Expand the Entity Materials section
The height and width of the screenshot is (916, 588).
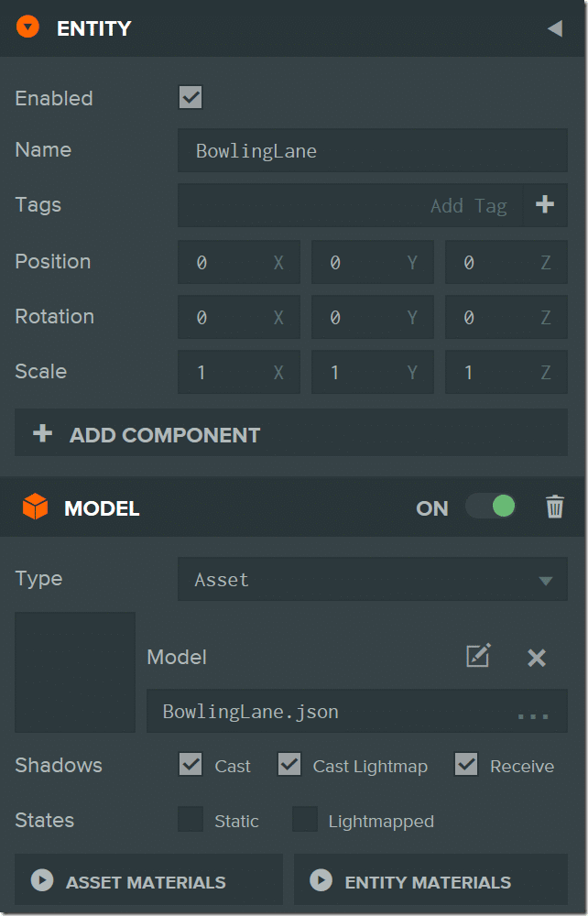point(431,879)
